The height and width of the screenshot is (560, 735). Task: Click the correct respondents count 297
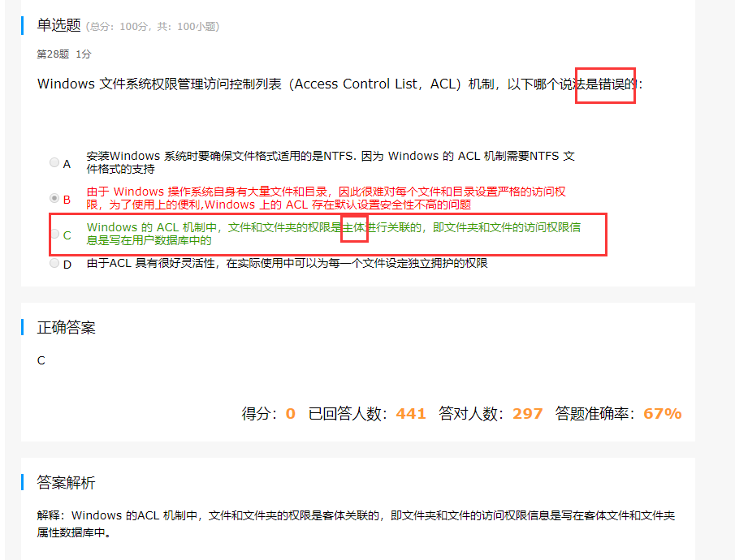527,414
